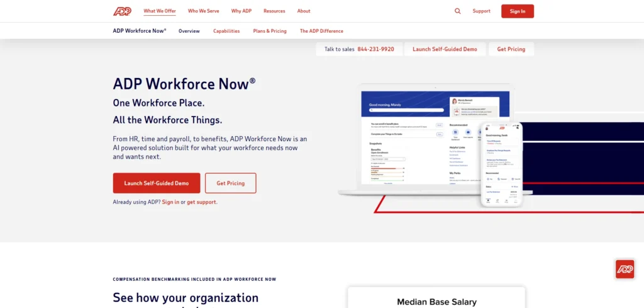Switch to The ADP Difference tab

(321, 31)
